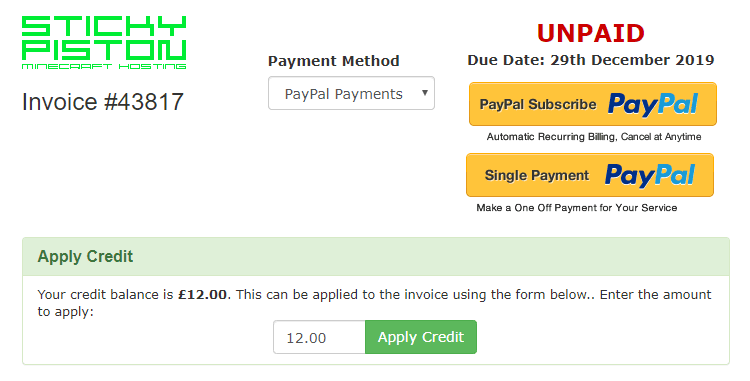Click the arrow beside PayPal Payments
Viewport: 750px width, 381px height.
[424, 93]
